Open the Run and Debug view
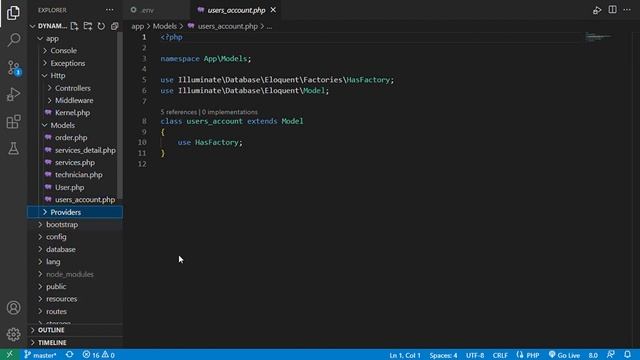The width and height of the screenshot is (640, 360). coord(13,94)
